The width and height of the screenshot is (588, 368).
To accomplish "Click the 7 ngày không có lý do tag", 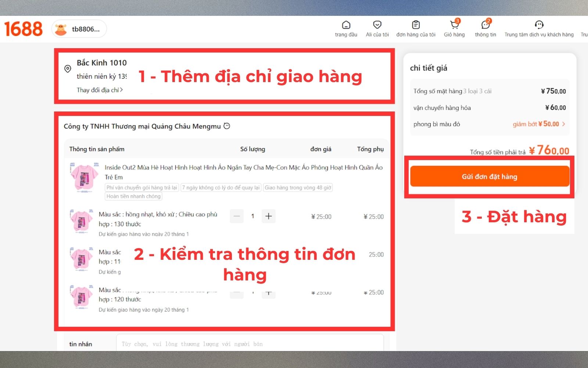I will [221, 187].
